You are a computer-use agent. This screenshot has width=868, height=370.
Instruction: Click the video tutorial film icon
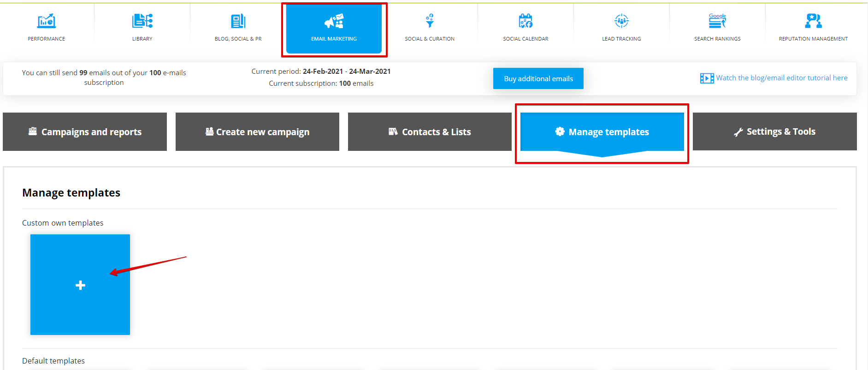tap(707, 78)
